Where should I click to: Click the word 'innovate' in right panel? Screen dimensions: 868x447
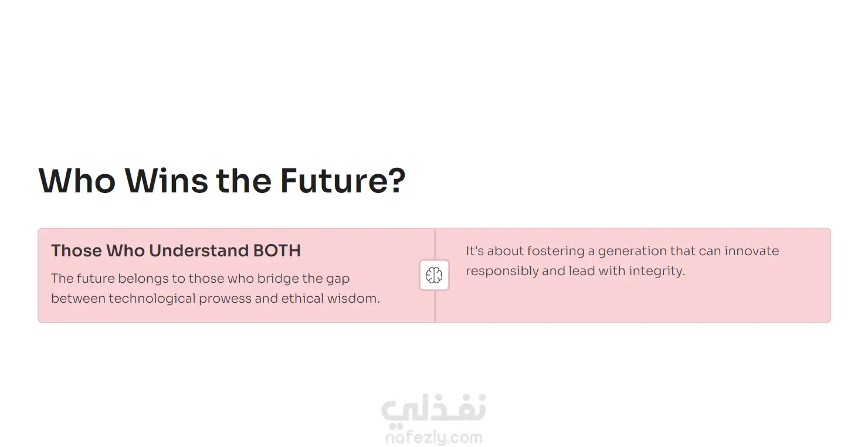752,251
